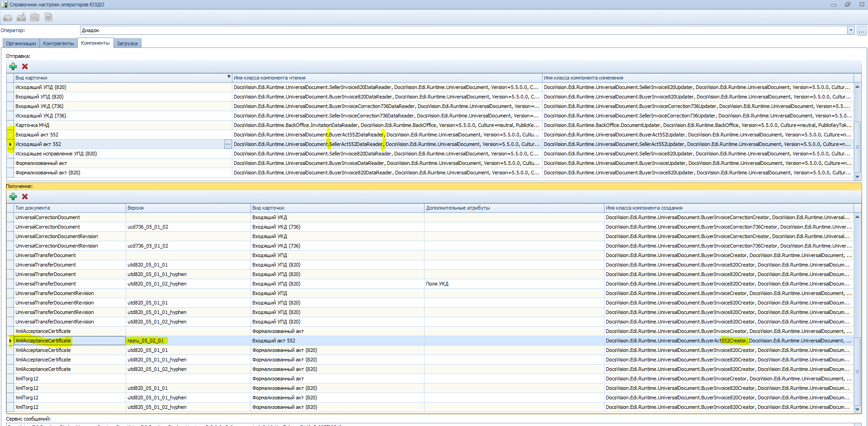The image size is (868, 426).
Task: Open the Вид карточки column filter arrow
Action: pyautogui.click(x=229, y=77)
